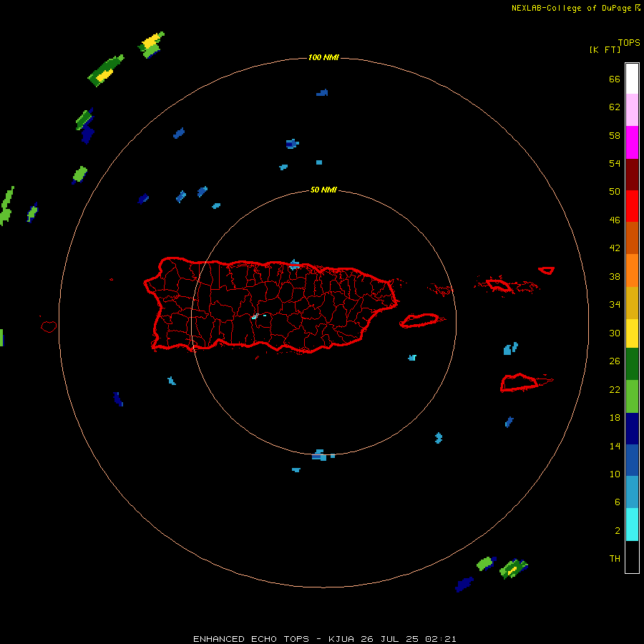Image resolution: width=644 pixels, height=644 pixels.
Task: Select the maroon legend color band
Action: (632, 175)
